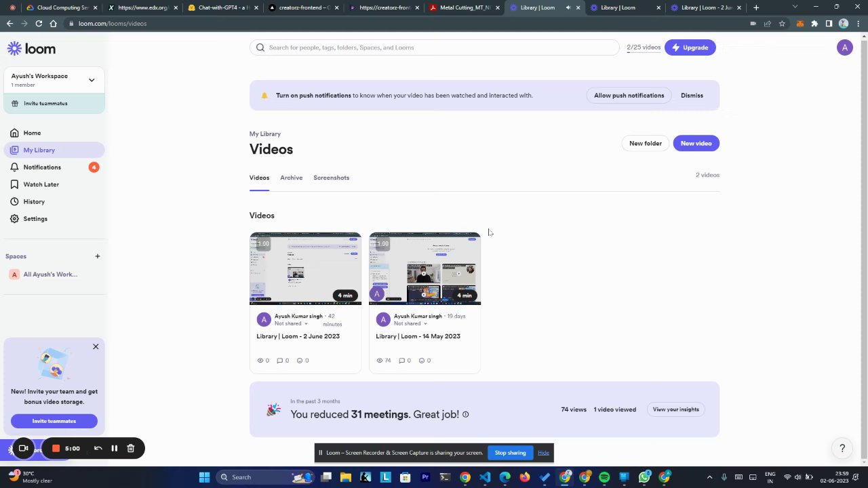
Task: Close the invite your team promo card
Action: (96, 346)
